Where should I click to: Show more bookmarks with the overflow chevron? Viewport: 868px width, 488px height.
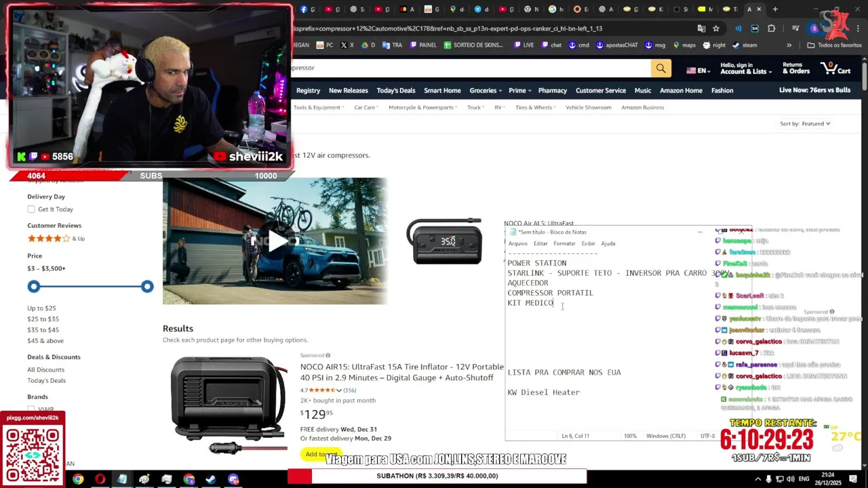coord(789,45)
